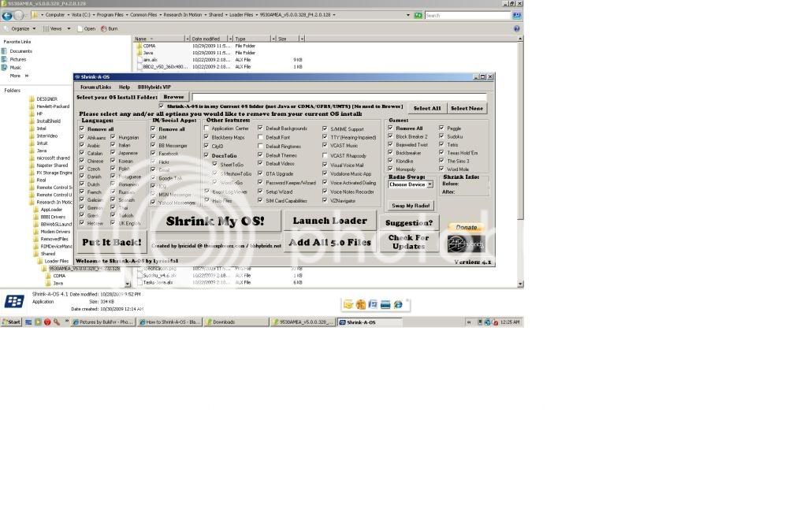Screen dimensions: 807x532
Task: Click the Explorer Search box
Action: coord(468,16)
